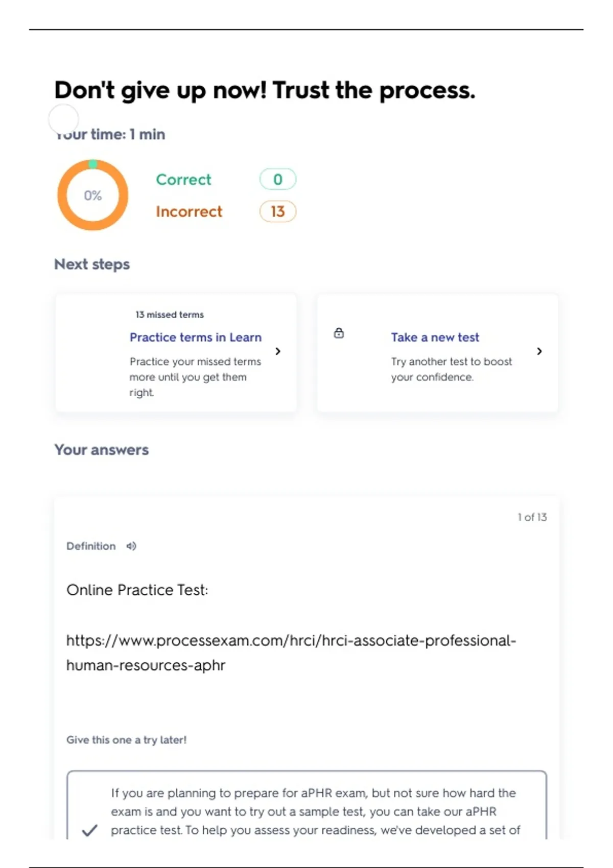The width and height of the screenshot is (613, 868).
Task: Open the chevron arrow on the Practice terms card
Action: pyautogui.click(x=278, y=351)
